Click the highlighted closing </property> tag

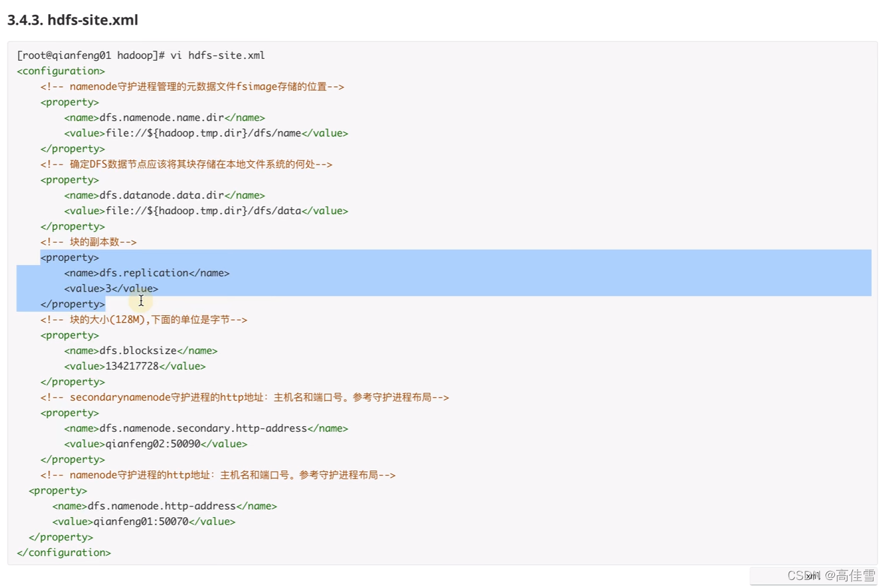[x=72, y=304]
